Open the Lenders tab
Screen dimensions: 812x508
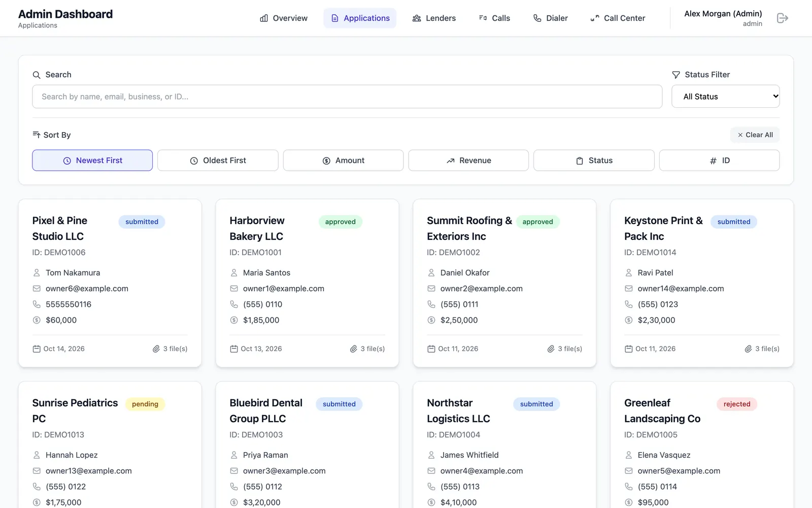tap(434, 18)
